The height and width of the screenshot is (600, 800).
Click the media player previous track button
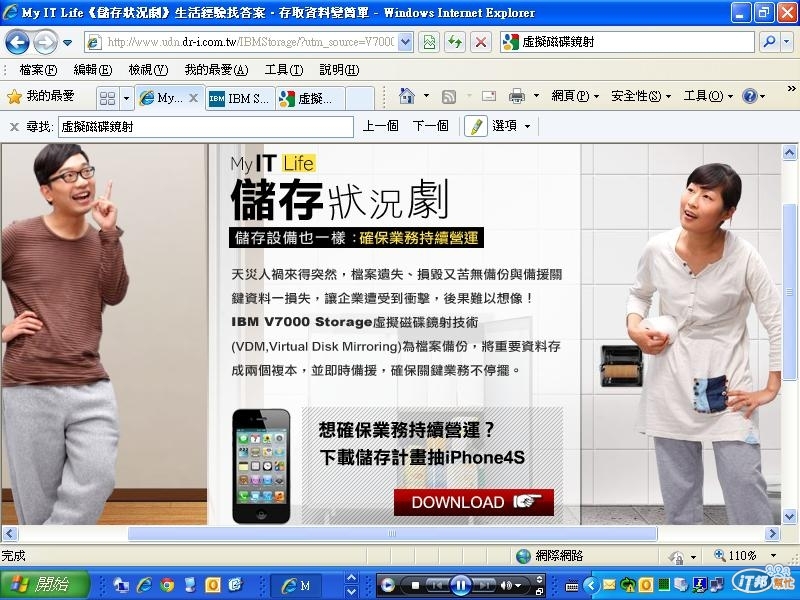pos(436,586)
